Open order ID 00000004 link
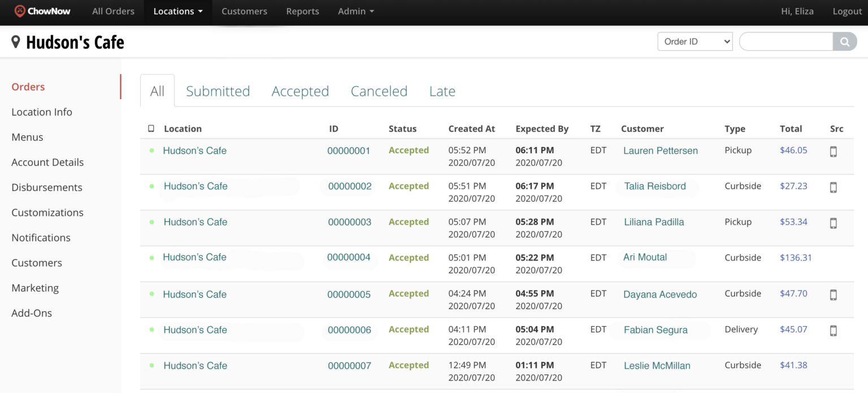The image size is (868, 393). (x=349, y=257)
